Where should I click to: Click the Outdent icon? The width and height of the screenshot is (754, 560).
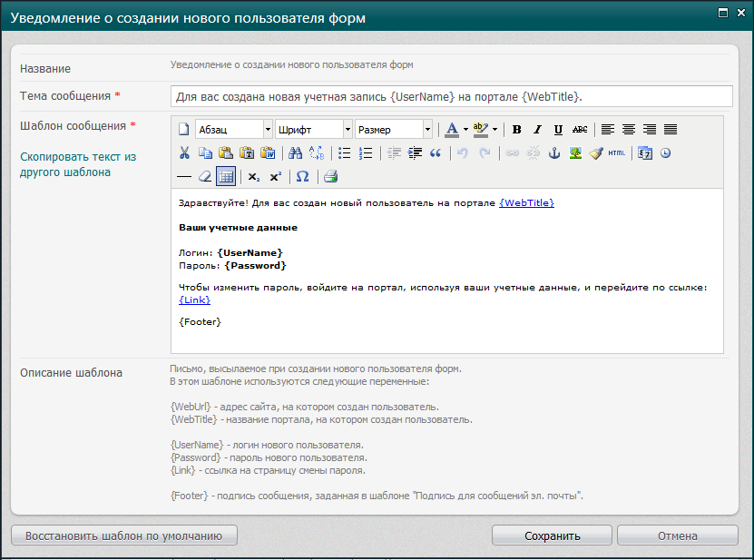[x=394, y=153]
